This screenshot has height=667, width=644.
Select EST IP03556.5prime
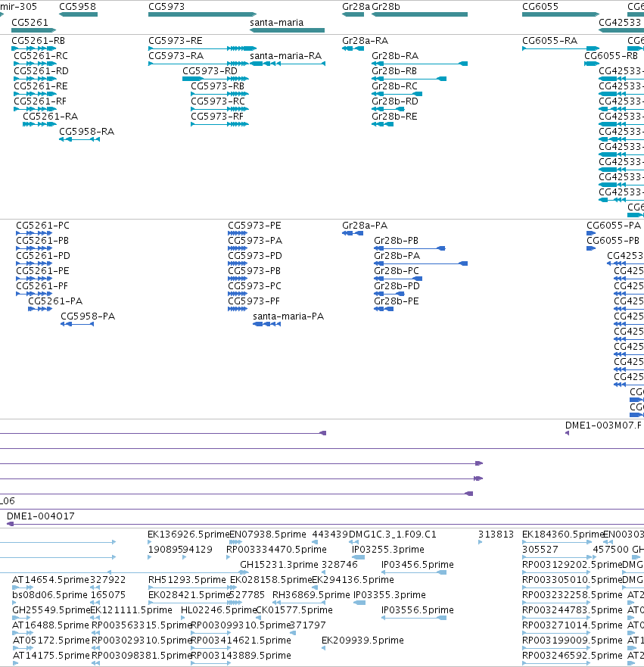pyautogui.click(x=414, y=618)
